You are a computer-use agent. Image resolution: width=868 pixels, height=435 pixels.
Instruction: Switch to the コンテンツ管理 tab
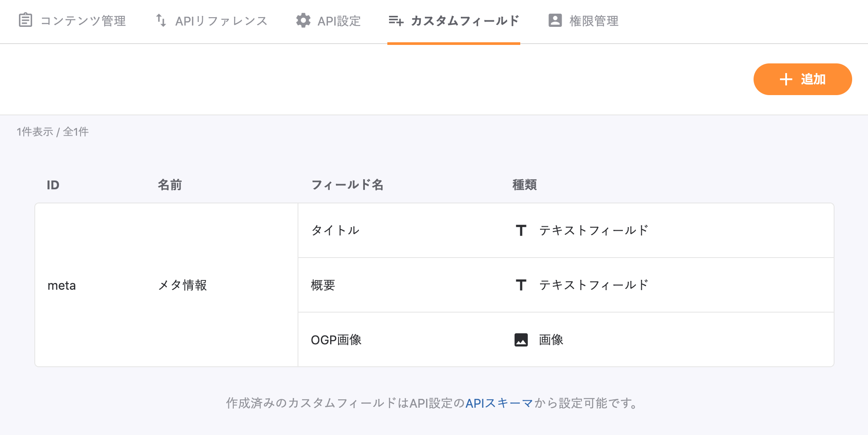point(83,21)
